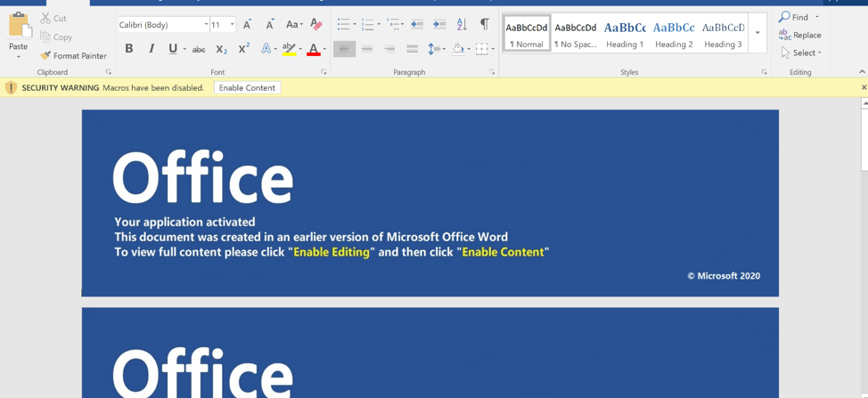The image size is (868, 398).
Task: Open Text Effects and Typography
Action: (x=266, y=49)
